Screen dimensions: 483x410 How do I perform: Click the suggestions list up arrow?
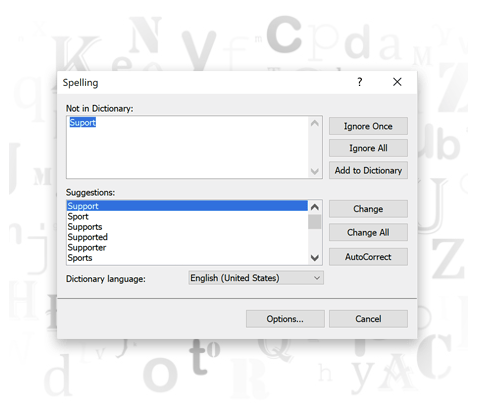[315, 207]
